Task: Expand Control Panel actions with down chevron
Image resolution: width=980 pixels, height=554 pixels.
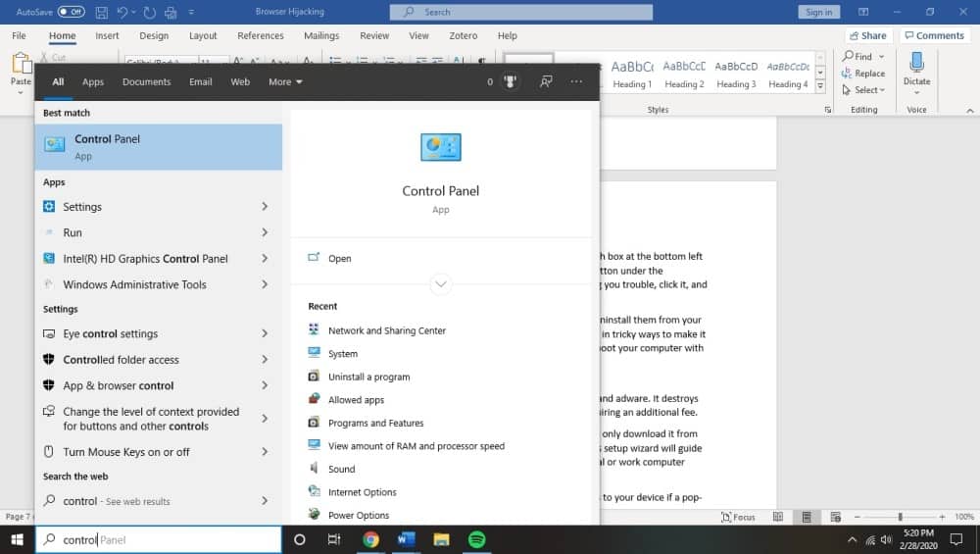Action: pos(441,284)
